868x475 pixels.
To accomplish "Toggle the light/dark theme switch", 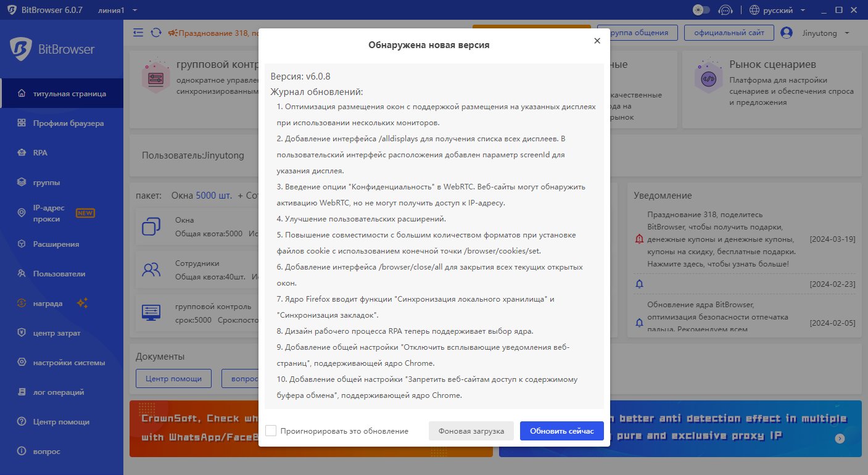I will tap(701, 10).
